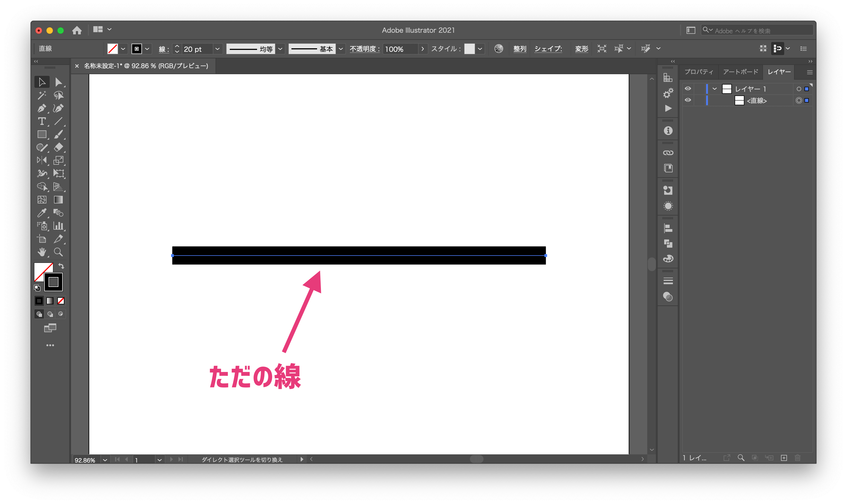Image resolution: width=847 pixels, height=504 pixels.
Task: Collapse the レイヤー 1 tree arrow
Action: [715, 89]
